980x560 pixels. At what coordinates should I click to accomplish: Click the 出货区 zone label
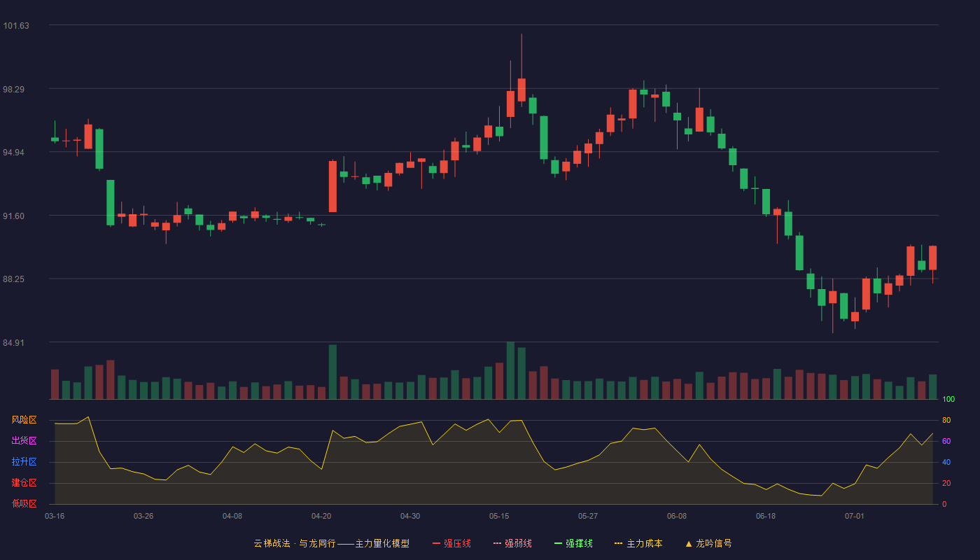[24, 441]
